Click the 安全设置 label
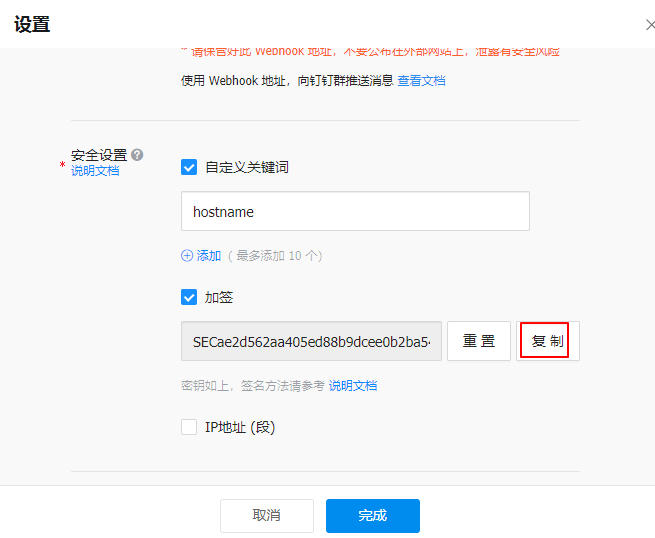This screenshot has height=538, width=655. click(99, 155)
